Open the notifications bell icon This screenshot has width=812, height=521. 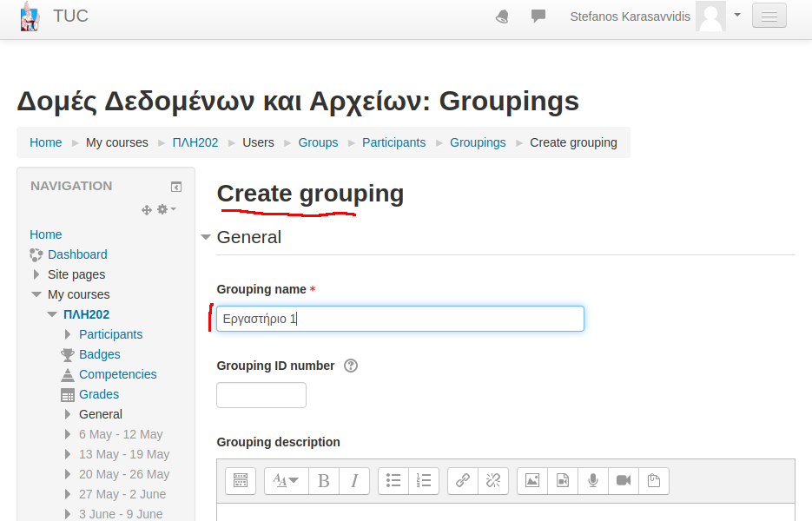pyautogui.click(x=502, y=16)
